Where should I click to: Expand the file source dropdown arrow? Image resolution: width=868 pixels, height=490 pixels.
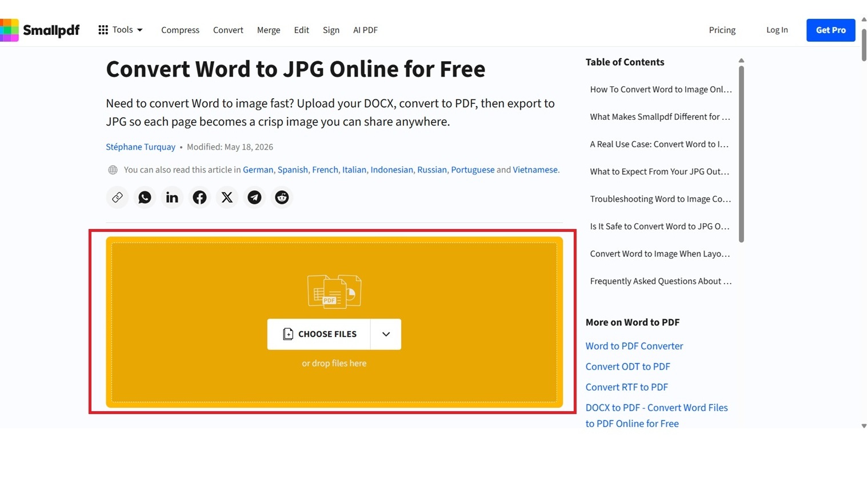point(386,334)
